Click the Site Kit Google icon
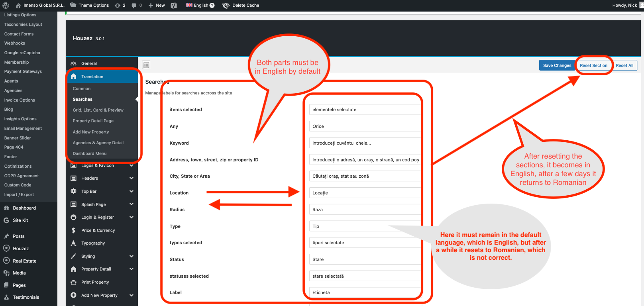The height and width of the screenshot is (306, 644). (6, 220)
